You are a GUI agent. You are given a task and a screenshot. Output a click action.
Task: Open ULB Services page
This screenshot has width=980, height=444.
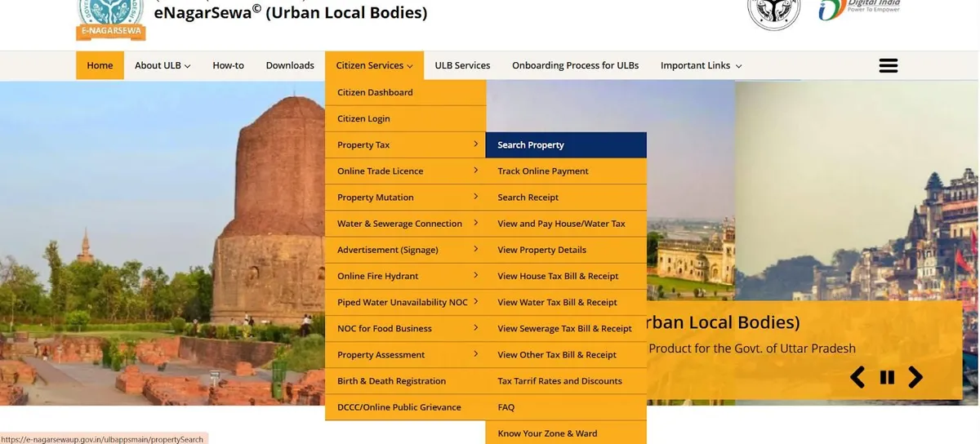coord(462,65)
